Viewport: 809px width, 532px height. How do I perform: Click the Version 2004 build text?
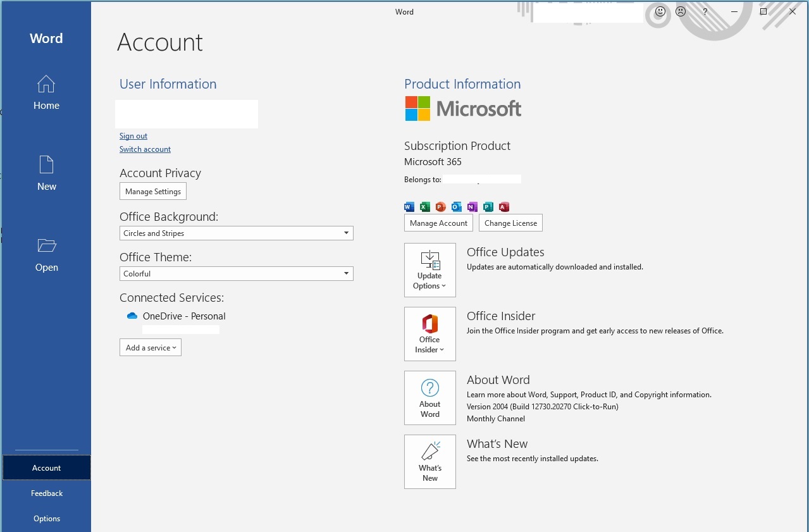click(x=543, y=406)
